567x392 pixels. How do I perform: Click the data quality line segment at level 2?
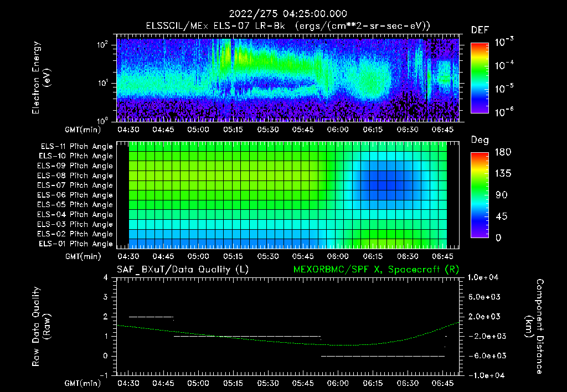click(x=151, y=317)
